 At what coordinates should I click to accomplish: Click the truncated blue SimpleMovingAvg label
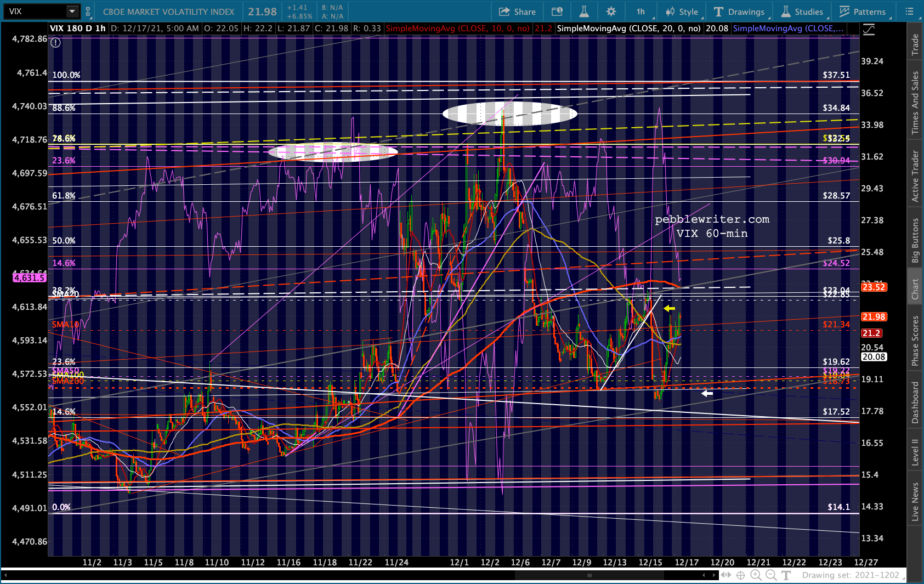point(788,29)
